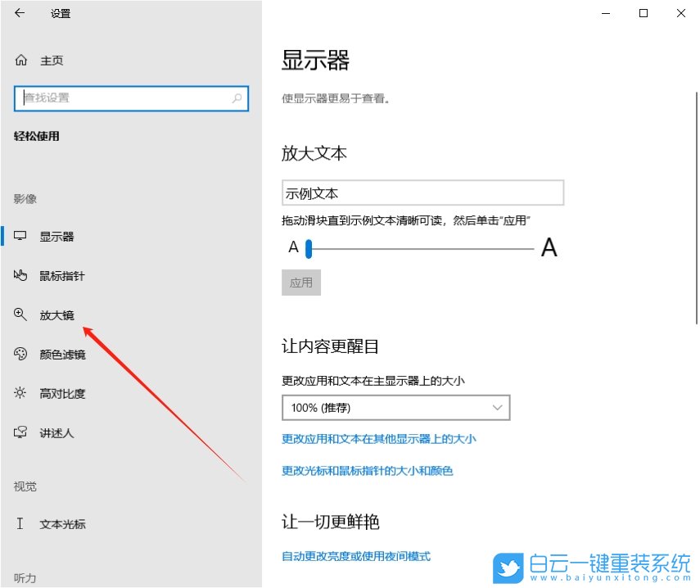Expand the display size combo box chevron
Viewport: 700px width, 588px height.
tap(497, 407)
